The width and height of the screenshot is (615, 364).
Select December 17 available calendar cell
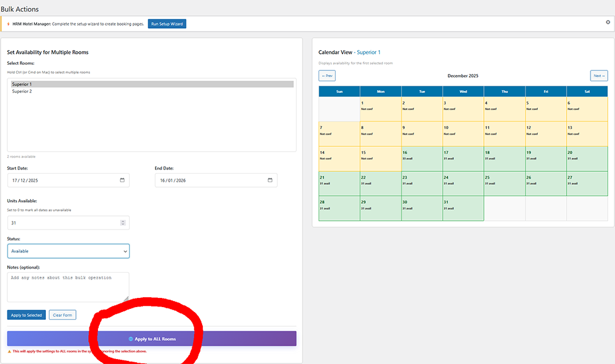(463, 158)
